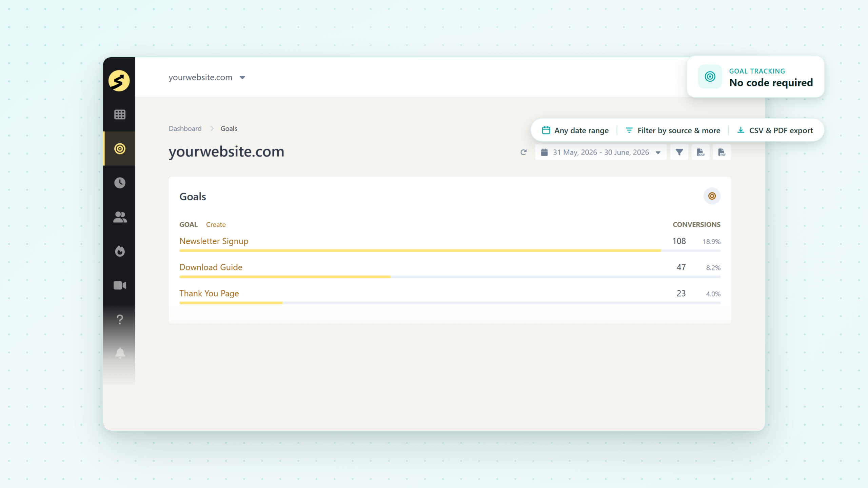Open the filter funnel button

(x=679, y=152)
